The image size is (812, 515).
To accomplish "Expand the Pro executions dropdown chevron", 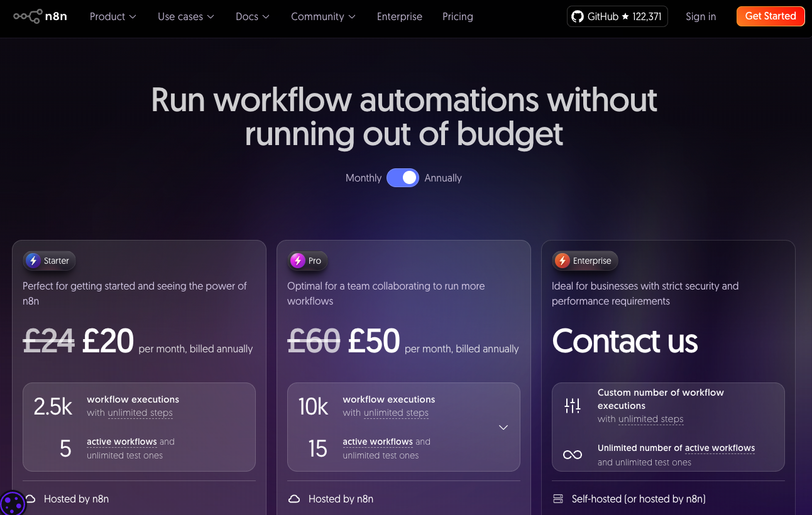I will point(503,427).
